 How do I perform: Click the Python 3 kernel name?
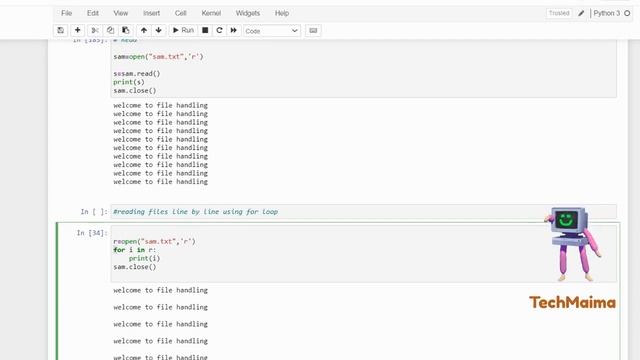(x=607, y=13)
